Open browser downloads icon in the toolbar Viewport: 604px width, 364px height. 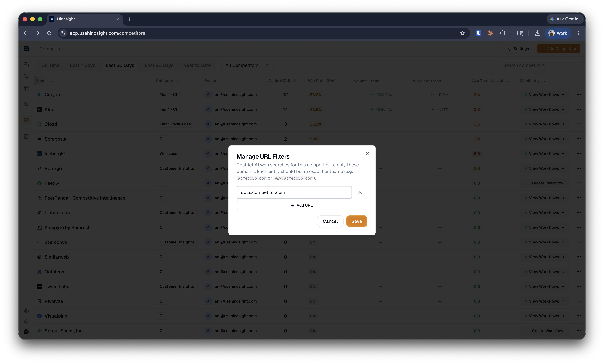coord(537,33)
